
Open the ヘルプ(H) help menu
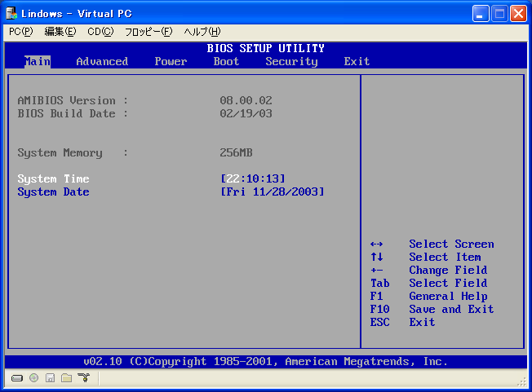click(x=202, y=32)
